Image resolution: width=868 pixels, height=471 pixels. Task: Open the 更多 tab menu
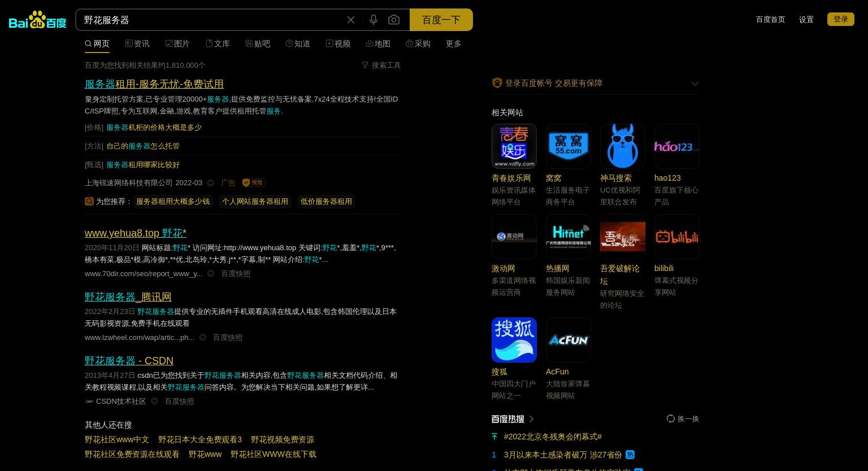pos(454,43)
